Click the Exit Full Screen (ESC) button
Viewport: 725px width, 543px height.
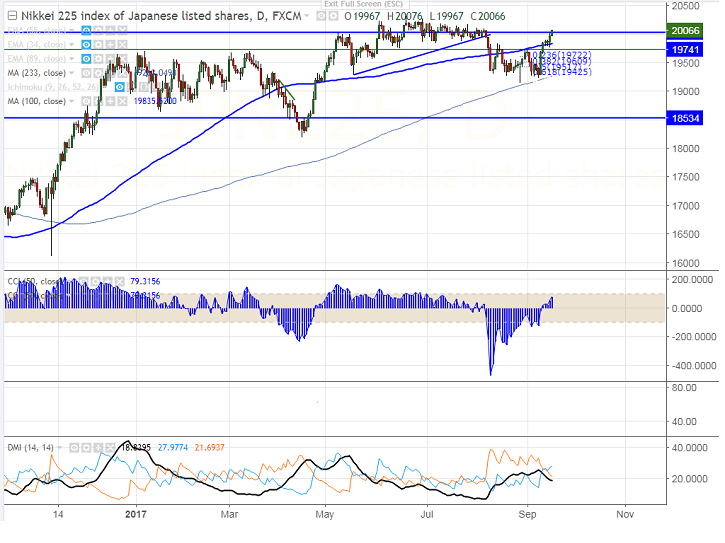click(363, 4)
